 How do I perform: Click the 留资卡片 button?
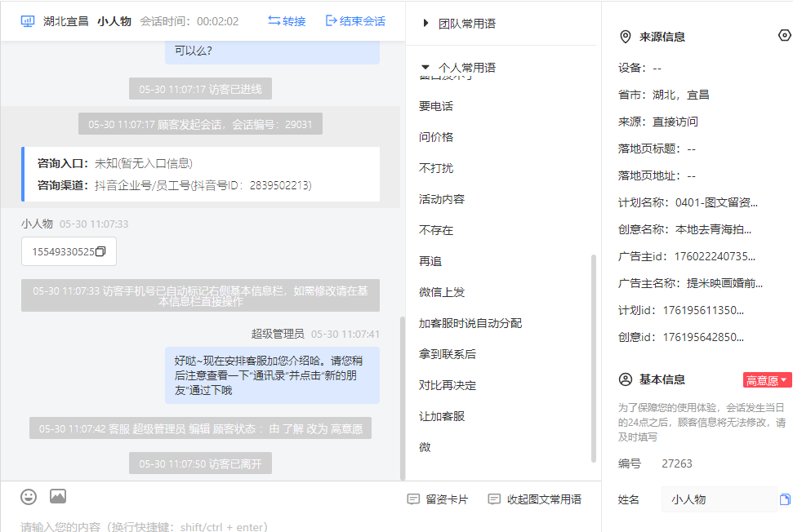(438, 499)
